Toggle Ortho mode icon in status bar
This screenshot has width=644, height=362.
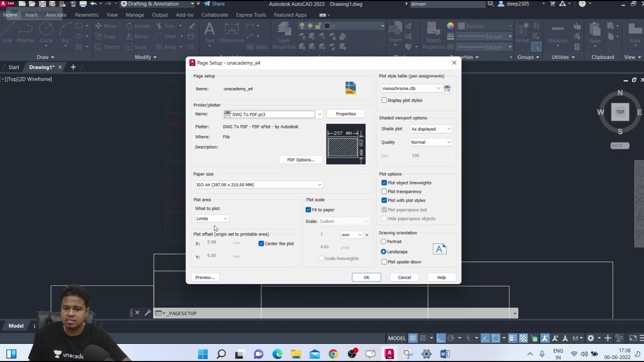(440, 338)
